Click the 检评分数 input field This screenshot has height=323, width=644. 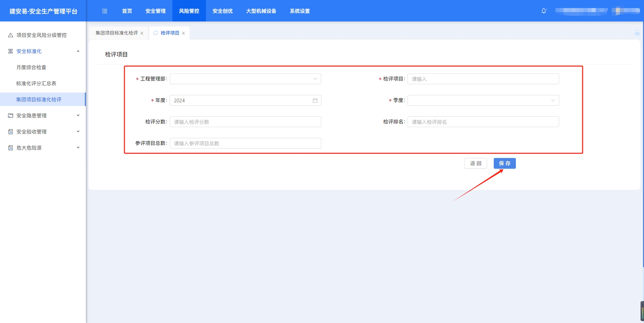245,122
